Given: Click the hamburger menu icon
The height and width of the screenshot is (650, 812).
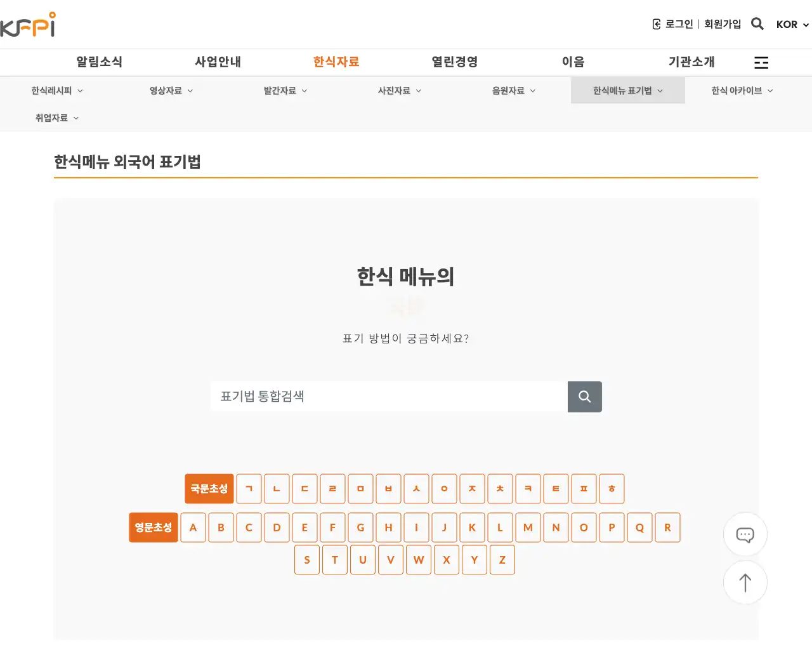Looking at the screenshot, I should point(761,62).
